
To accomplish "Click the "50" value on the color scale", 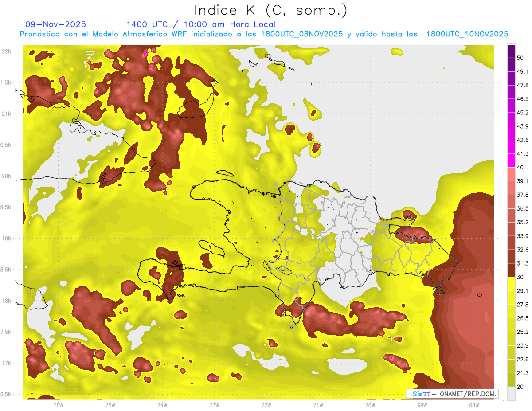I will pyautogui.click(x=520, y=58).
